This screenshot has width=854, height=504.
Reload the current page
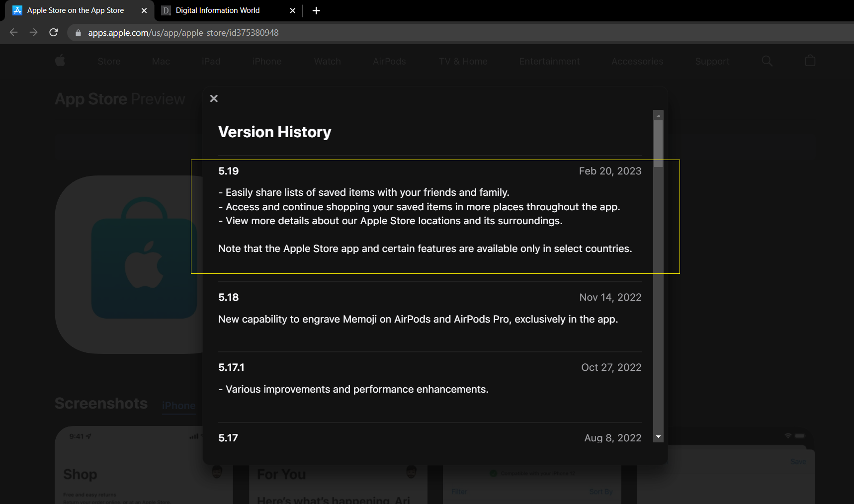point(54,32)
